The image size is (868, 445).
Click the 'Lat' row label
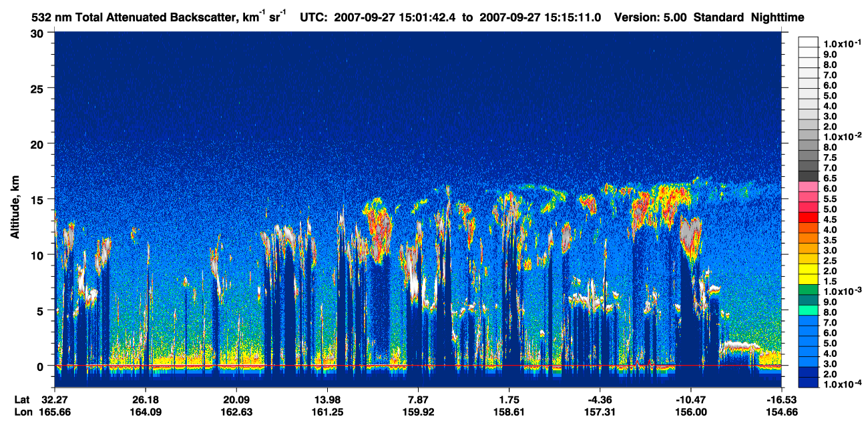point(21,399)
